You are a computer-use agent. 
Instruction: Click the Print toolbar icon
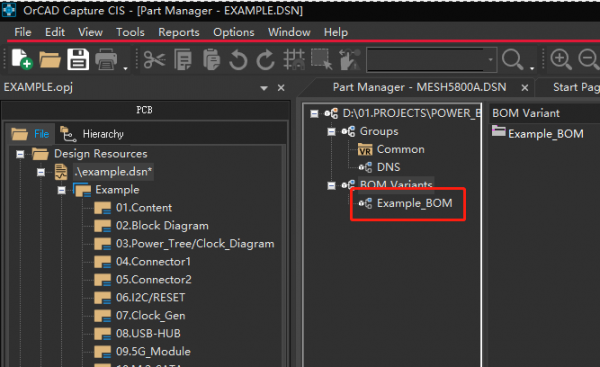[x=106, y=60]
